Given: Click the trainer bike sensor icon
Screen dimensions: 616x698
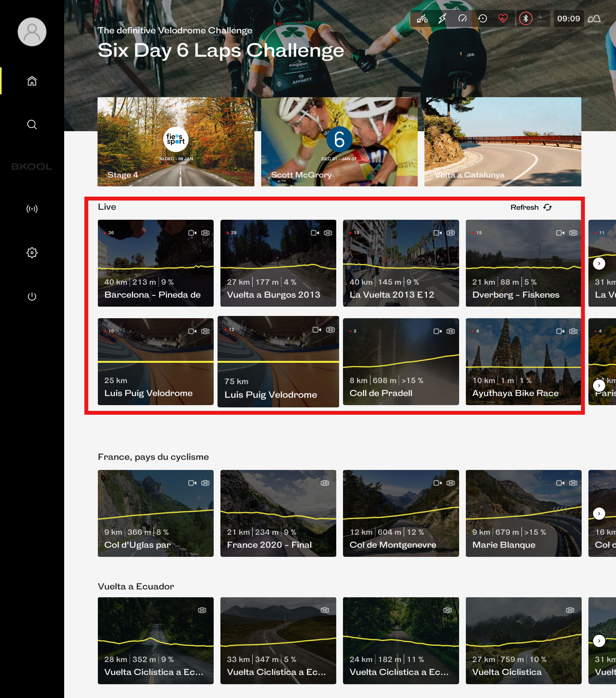Looking at the screenshot, I should pyautogui.click(x=422, y=18).
